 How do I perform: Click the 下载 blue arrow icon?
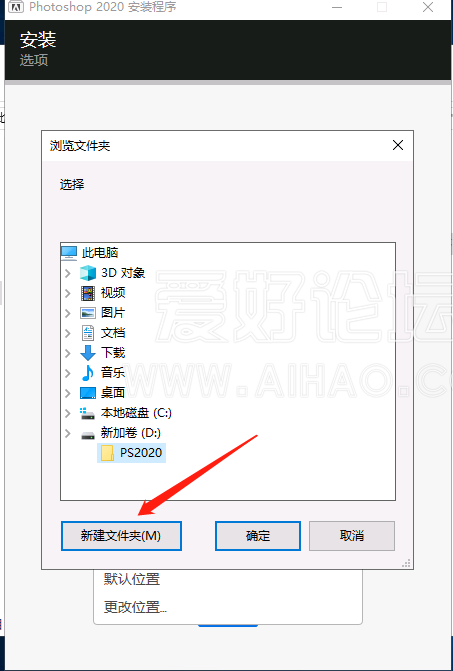click(88, 353)
